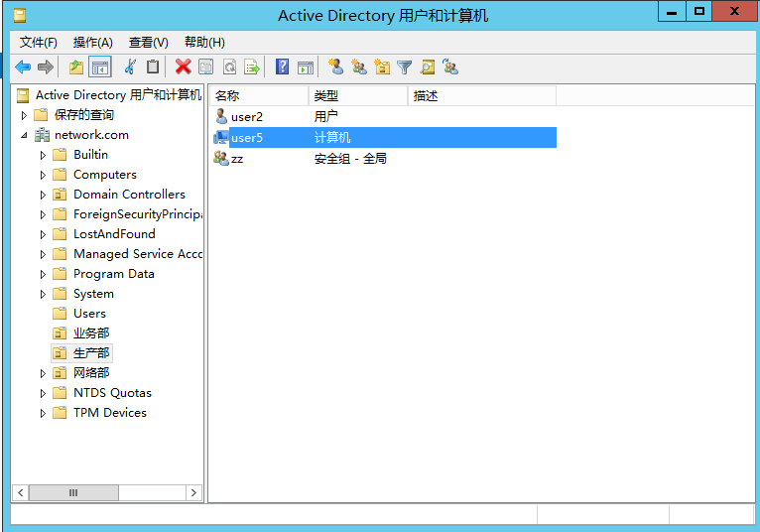Click tree pane scrollbar right arrow
This screenshot has height=532, width=760.
[x=193, y=492]
